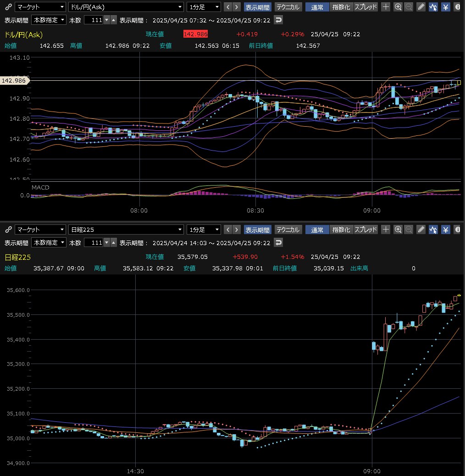Viewport: 465px width, 476px height.
Task: Click 本数 input field in Nikkei panel
Action: click(94, 242)
